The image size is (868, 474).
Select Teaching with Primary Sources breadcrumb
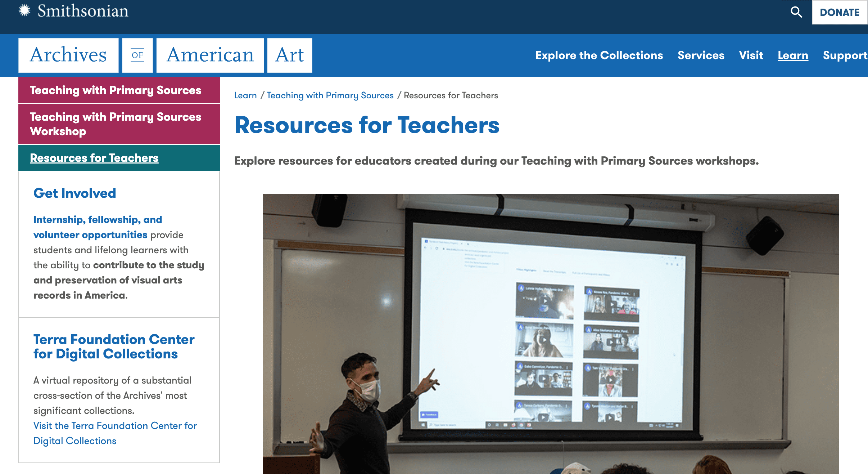[330, 95]
